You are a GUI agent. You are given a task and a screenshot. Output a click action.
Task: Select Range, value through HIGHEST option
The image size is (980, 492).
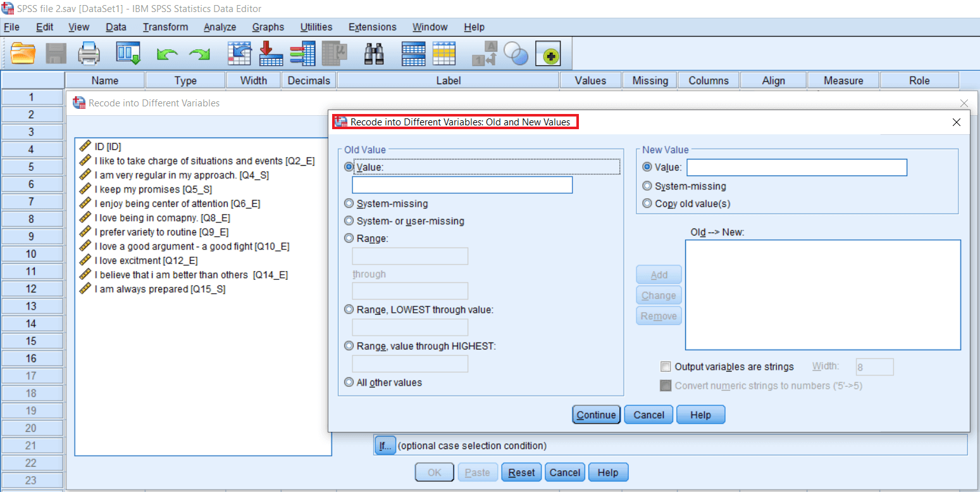(x=349, y=346)
